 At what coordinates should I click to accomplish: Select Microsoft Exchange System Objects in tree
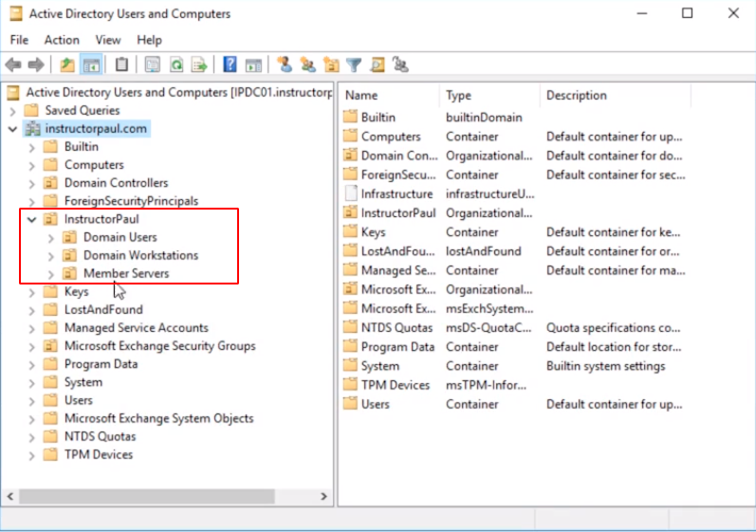tap(158, 418)
